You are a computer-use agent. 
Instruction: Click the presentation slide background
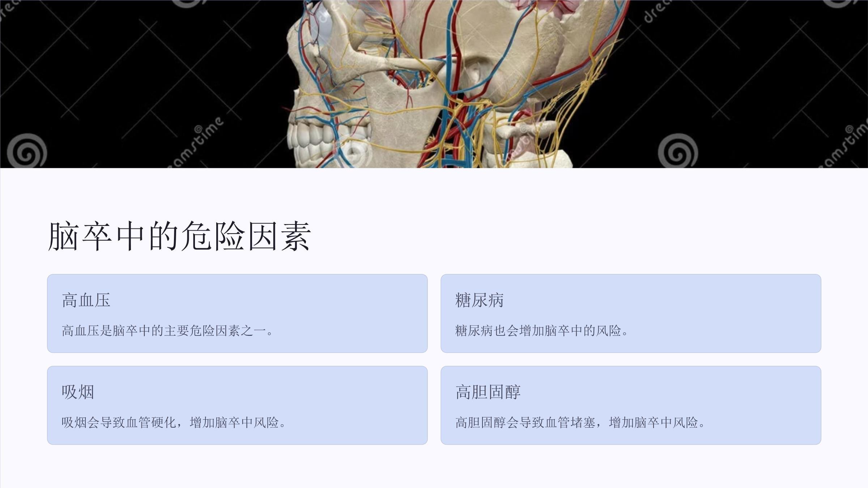[x=434, y=471]
